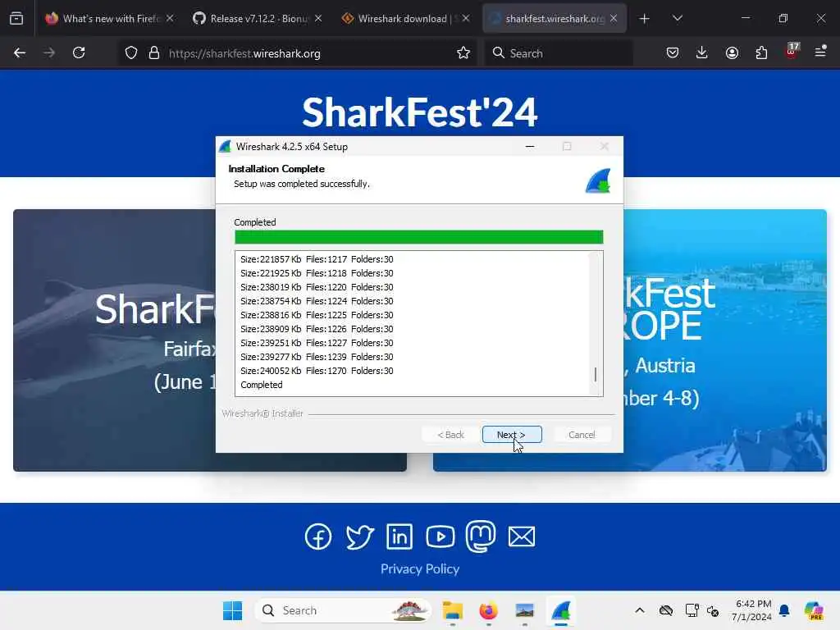Image resolution: width=840 pixels, height=630 pixels.
Task: Click the Firefox Search box
Action: point(558,53)
